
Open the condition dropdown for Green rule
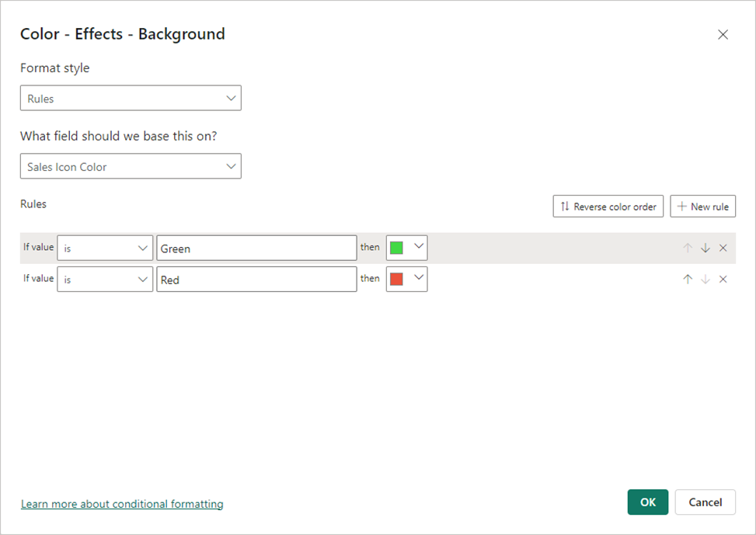point(105,248)
